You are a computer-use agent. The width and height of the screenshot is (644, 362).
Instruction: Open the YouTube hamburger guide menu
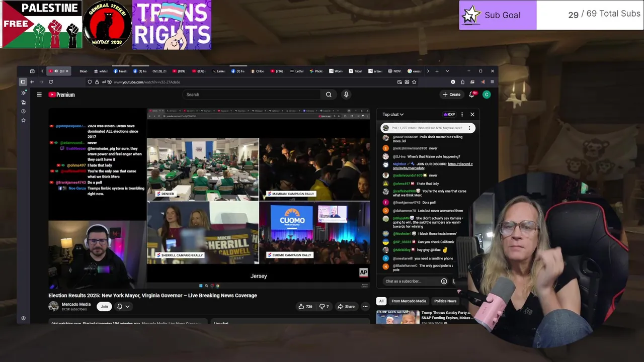[x=39, y=95]
